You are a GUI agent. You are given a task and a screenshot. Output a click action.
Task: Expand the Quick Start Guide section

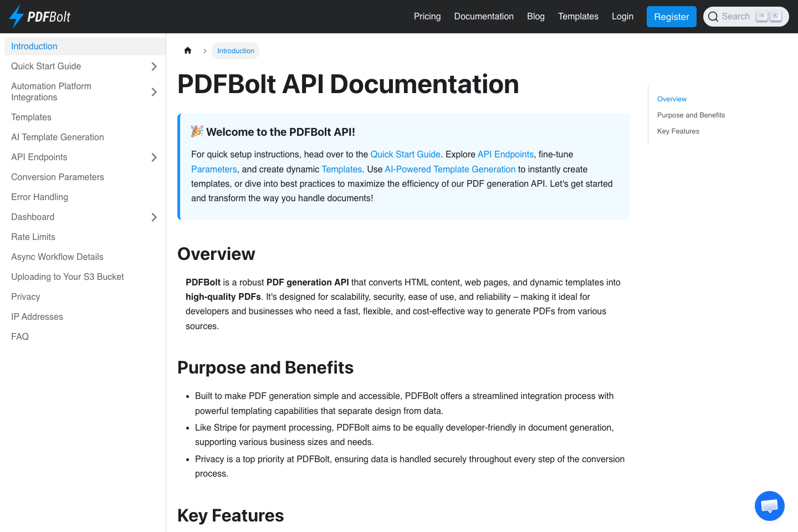point(154,66)
